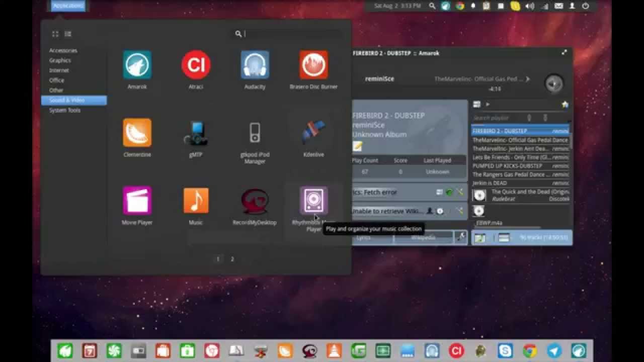Image resolution: width=644 pixels, height=362 pixels.
Task: Open the power/session menu in the panel
Action: coord(585,6)
